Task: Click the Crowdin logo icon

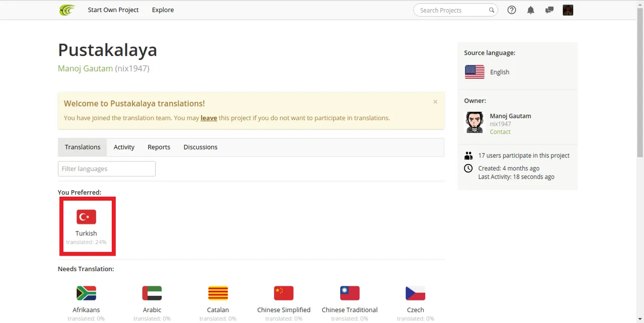Action: click(x=66, y=10)
